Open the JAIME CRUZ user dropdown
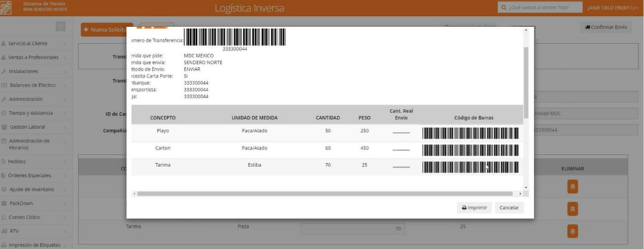Image resolution: width=644 pixels, height=249 pixels. (613, 8)
